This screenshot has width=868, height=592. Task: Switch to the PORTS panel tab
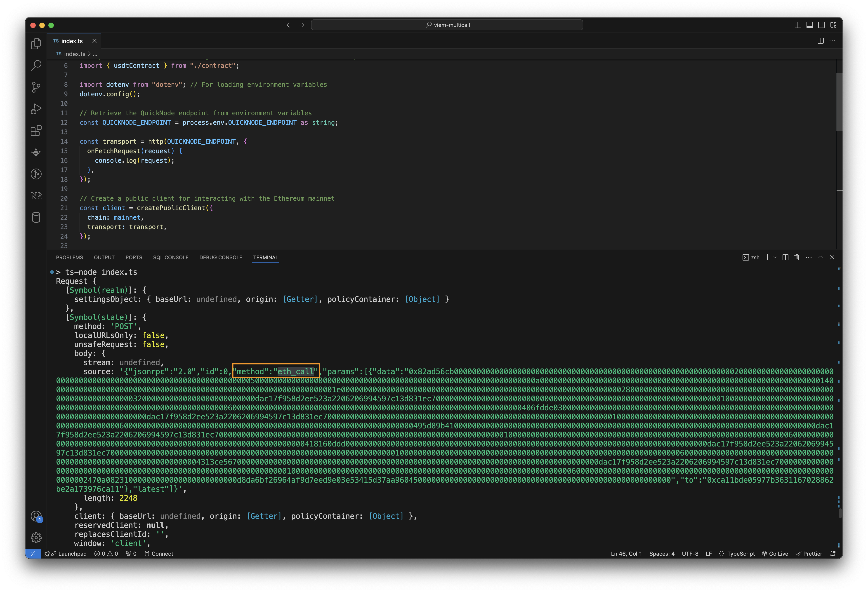[x=134, y=258]
